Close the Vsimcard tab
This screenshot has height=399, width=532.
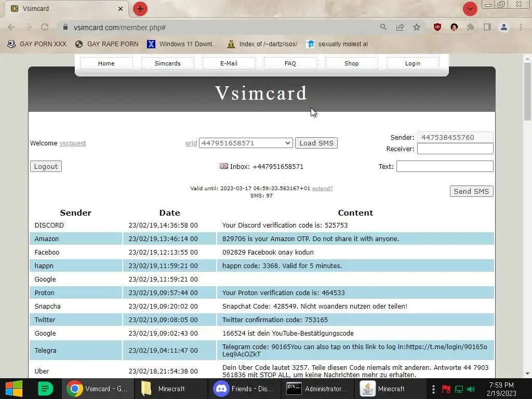click(121, 9)
